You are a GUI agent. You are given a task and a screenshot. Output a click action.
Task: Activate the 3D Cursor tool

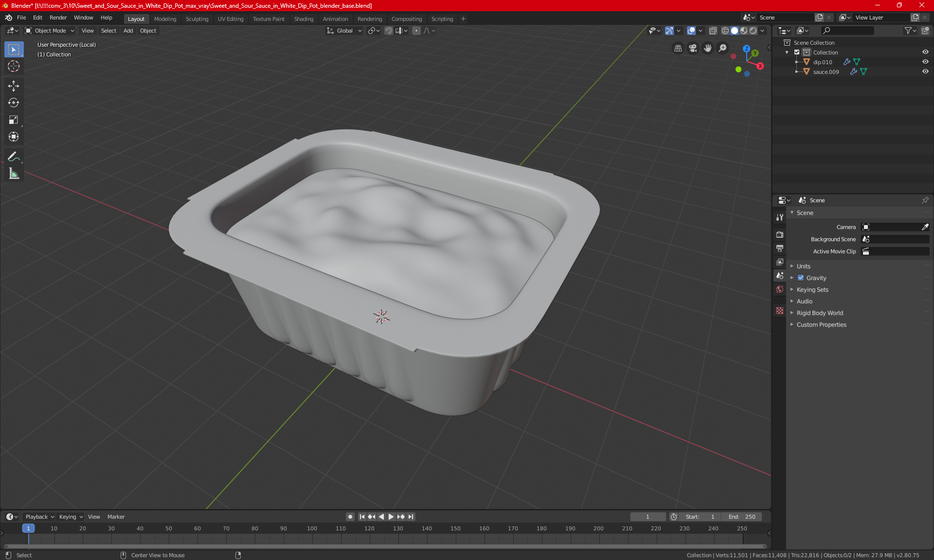tap(14, 66)
